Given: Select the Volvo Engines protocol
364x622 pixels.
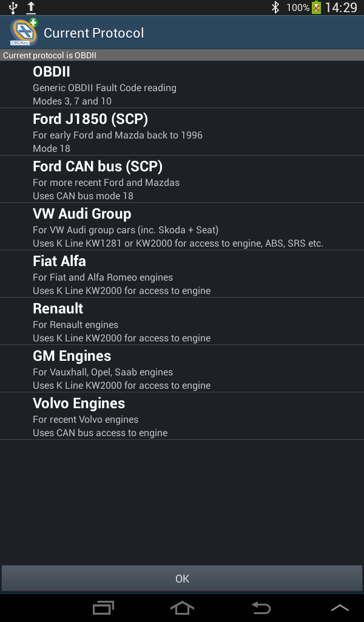Looking at the screenshot, I should (182, 417).
